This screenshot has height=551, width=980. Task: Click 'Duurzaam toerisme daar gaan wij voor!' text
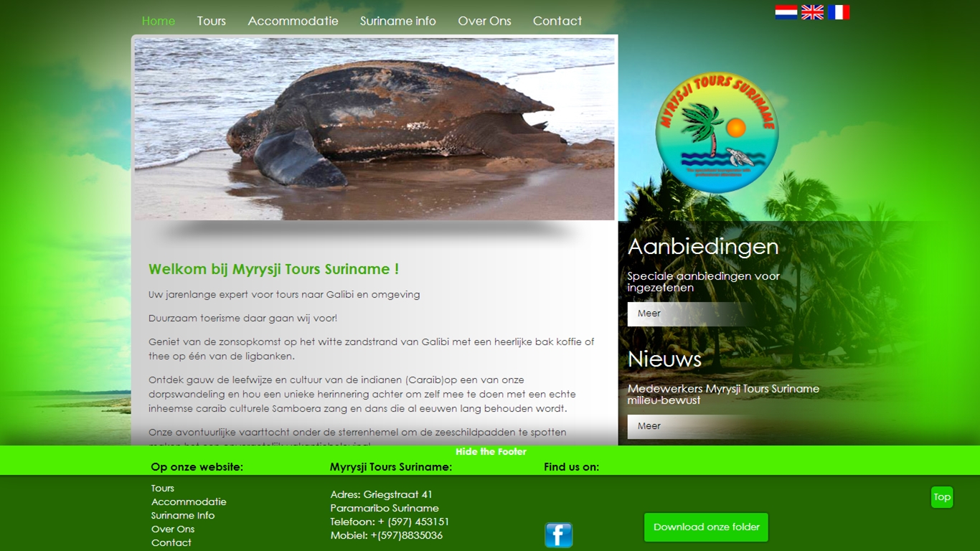242,318
